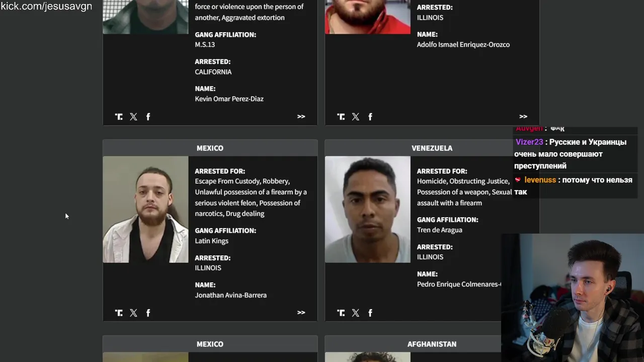This screenshot has width=644, height=362.
Task: Share Adolfo Ismael Enriquez-Orozco card on X
Action: [x=356, y=117]
